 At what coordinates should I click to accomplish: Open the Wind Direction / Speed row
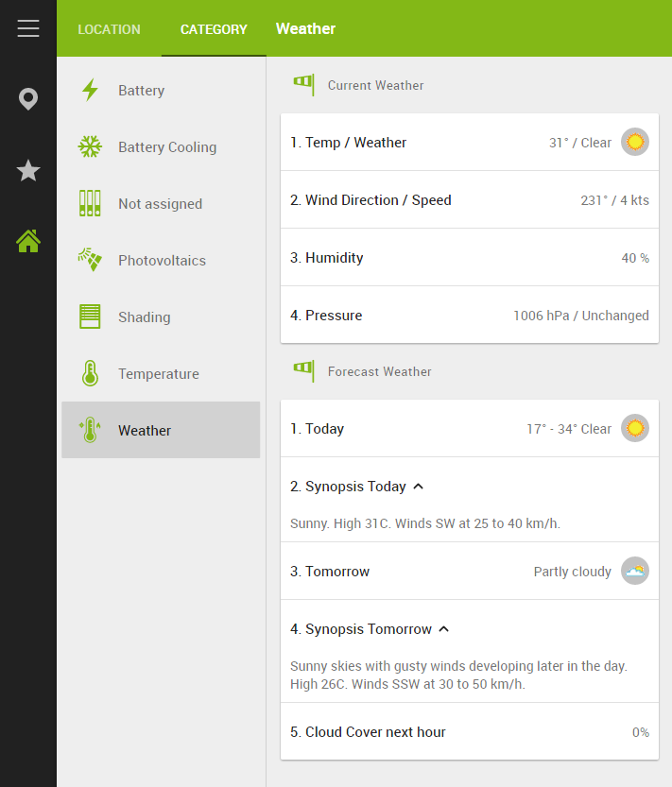pos(470,200)
